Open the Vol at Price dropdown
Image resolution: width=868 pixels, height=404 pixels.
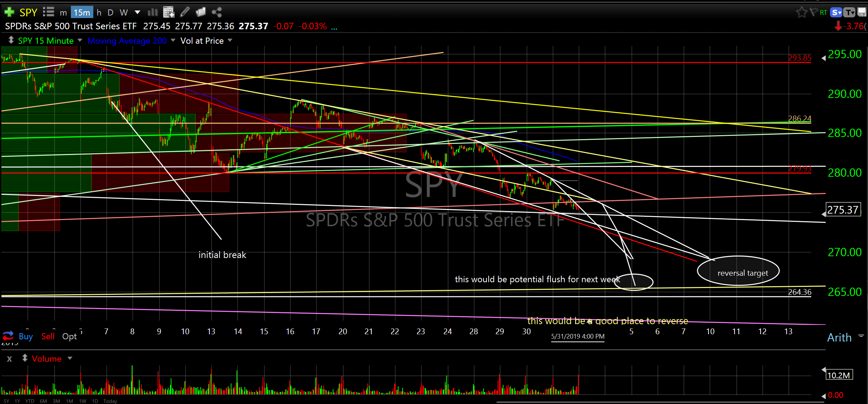tap(230, 40)
